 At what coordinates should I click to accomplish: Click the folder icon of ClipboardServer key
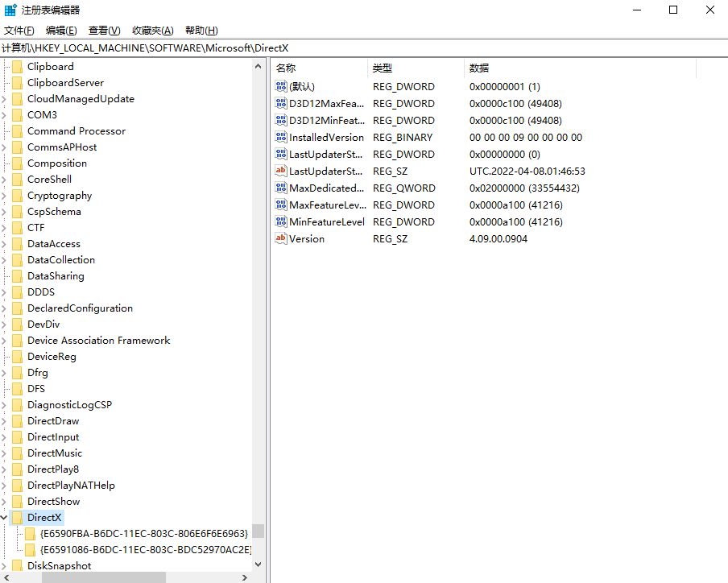tap(17, 83)
